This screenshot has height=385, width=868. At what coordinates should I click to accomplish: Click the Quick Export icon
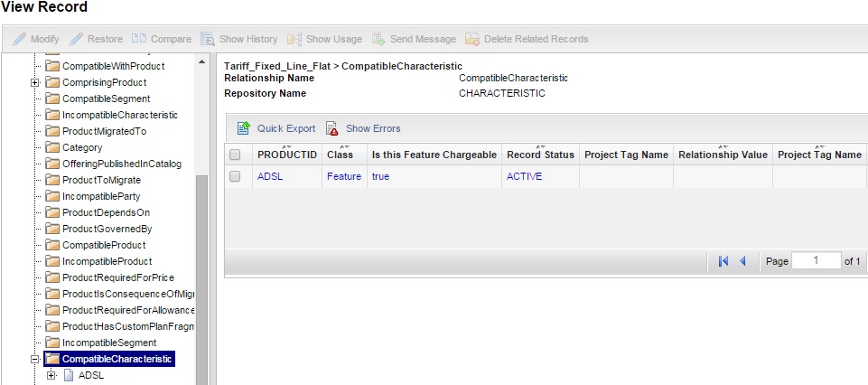point(244,128)
